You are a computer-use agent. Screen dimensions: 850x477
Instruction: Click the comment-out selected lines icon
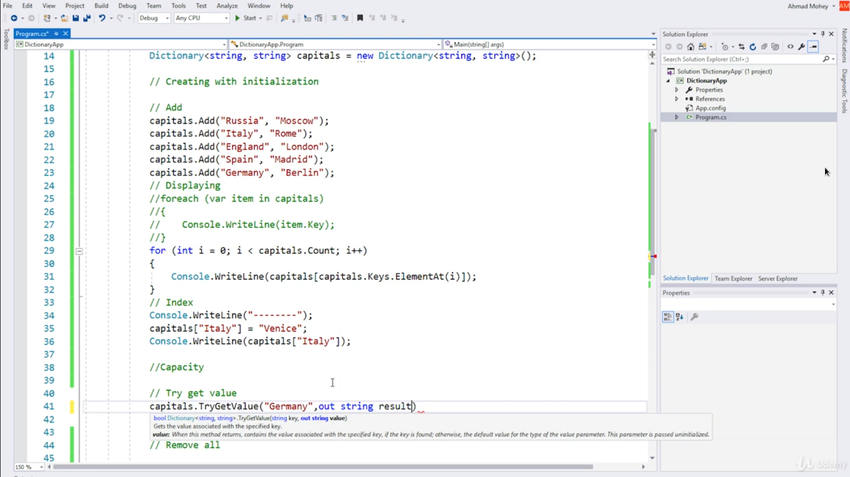click(333, 18)
